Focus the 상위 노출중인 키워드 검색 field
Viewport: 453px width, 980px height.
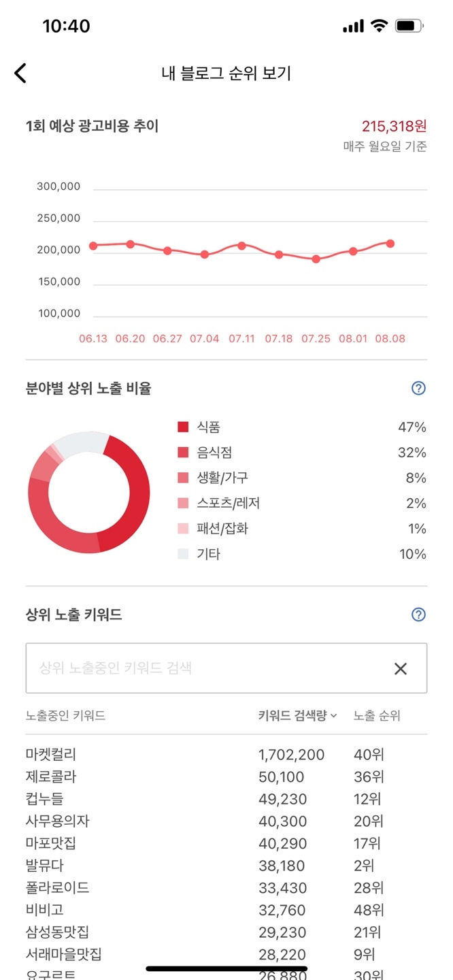point(204,668)
